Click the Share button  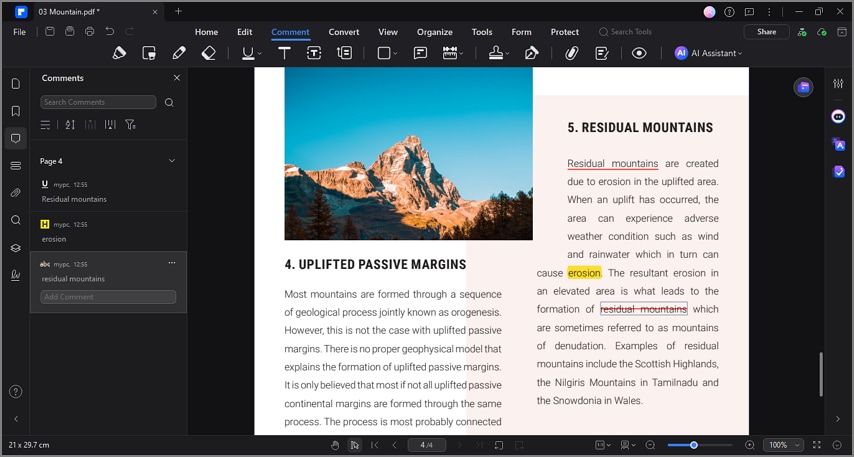tap(766, 32)
